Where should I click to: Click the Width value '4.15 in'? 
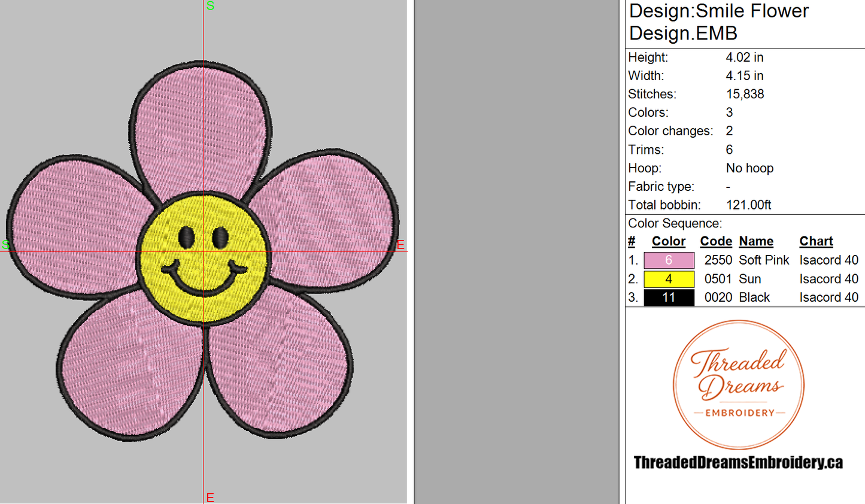(x=745, y=76)
